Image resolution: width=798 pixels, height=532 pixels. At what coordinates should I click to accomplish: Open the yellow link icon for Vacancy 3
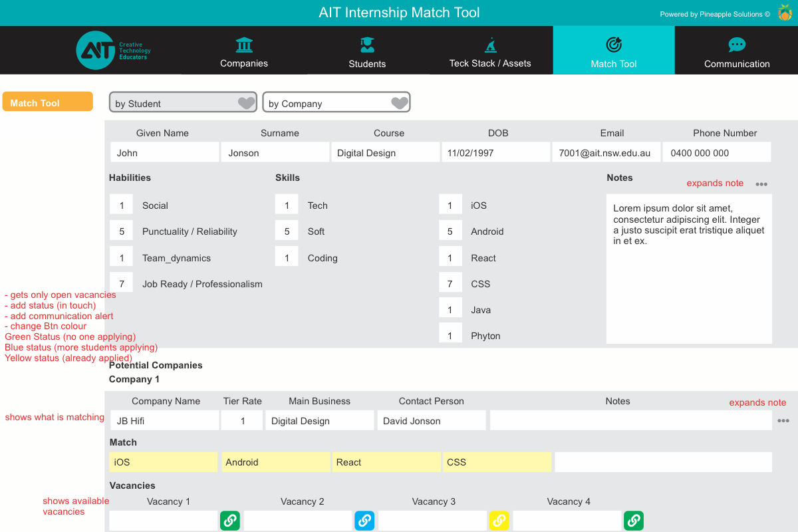[x=499, y=521]
